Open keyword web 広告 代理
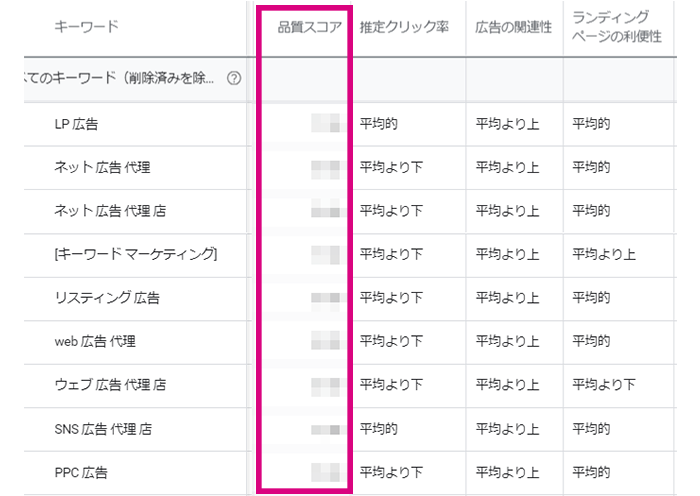Viewport: 700px width, 496px height. pos(95,341)
